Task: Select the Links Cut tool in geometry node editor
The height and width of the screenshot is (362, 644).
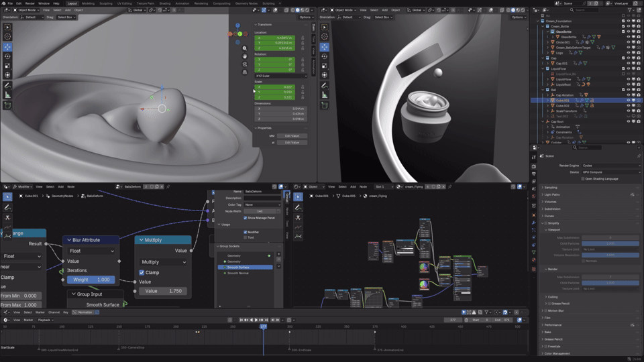Action: (7, 217)
